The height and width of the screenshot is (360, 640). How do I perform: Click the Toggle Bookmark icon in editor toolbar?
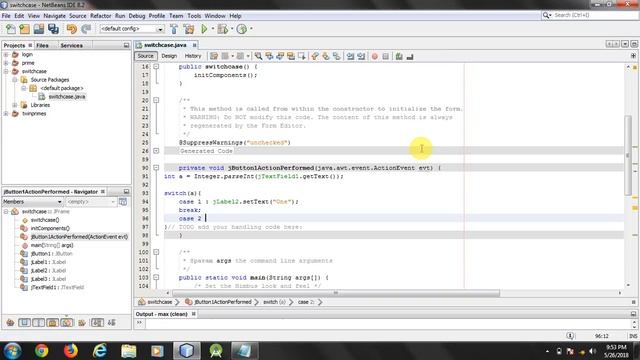click(337, 56)
